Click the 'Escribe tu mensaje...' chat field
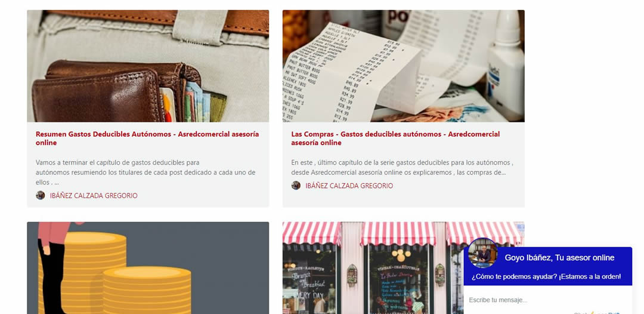Screen dimensions: 644x314 coord(547,300)
